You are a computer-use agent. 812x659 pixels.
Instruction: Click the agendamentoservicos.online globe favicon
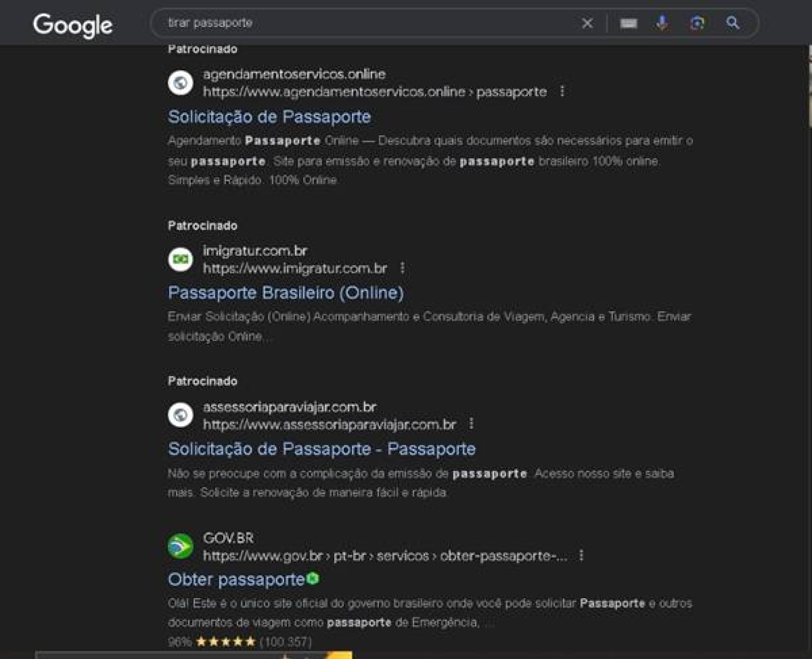(181, 82)
